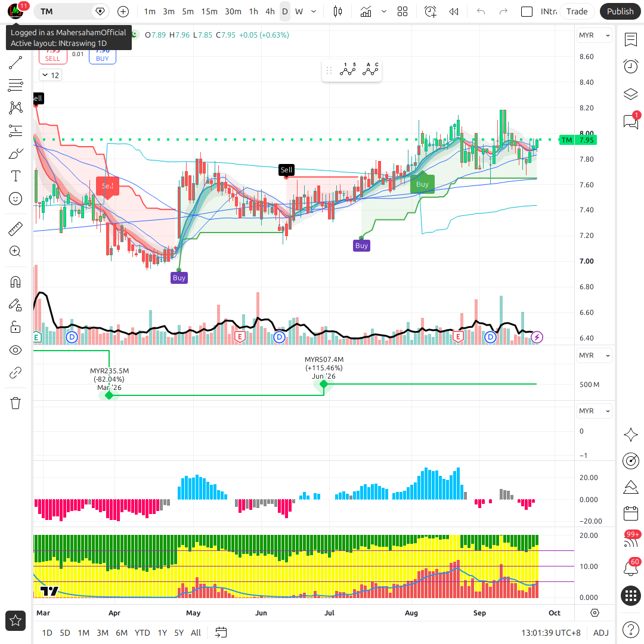Open the indicators chart icon

pyautogui.click(x=366, y=11)
